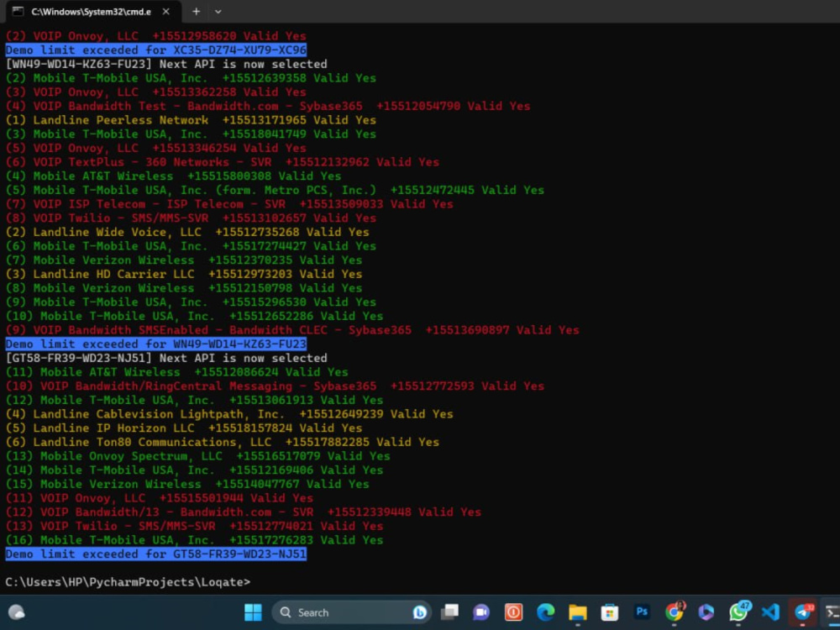Click 'Demo limit exceeded for GT58-FR39-WD23-NJ51' line

(156, 554)
